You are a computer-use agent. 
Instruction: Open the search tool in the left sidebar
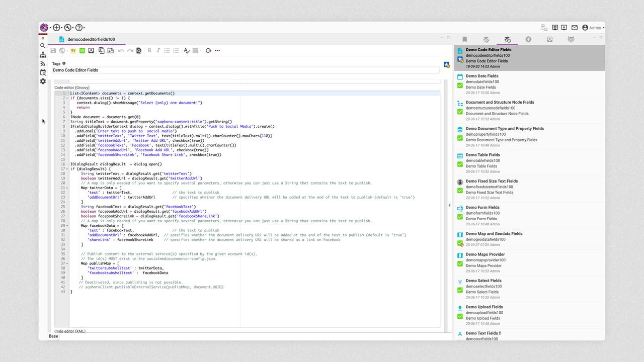[43, 45]
